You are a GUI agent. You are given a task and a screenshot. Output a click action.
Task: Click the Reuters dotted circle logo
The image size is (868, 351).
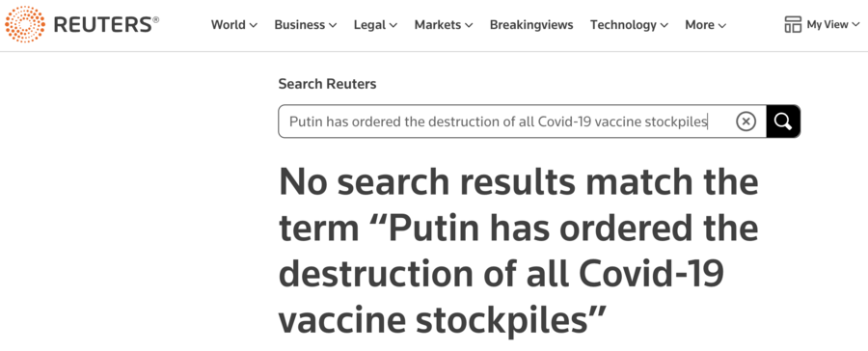point(25,24)
